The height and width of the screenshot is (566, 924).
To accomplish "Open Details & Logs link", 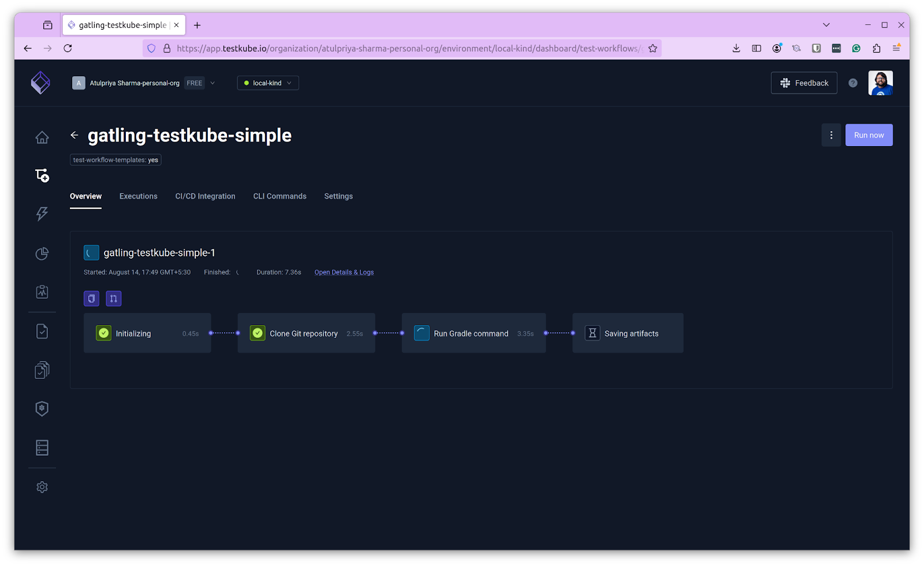I will click(x=344, y=273).
